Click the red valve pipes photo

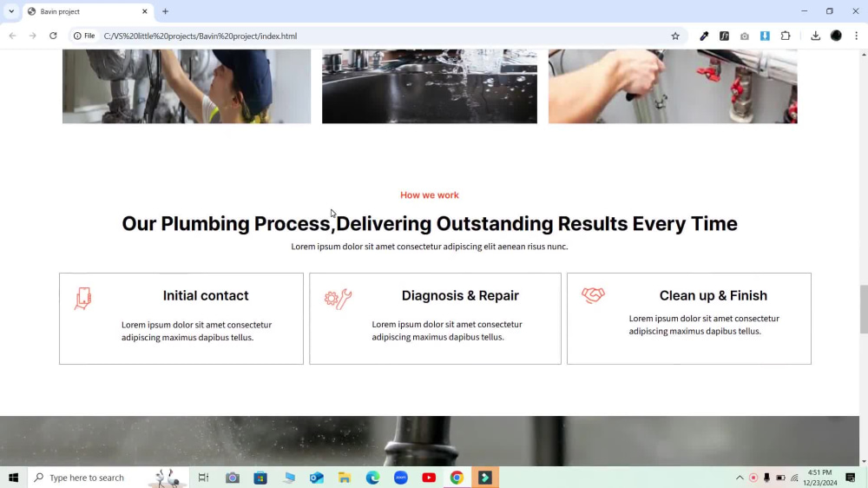coord(673,87)
